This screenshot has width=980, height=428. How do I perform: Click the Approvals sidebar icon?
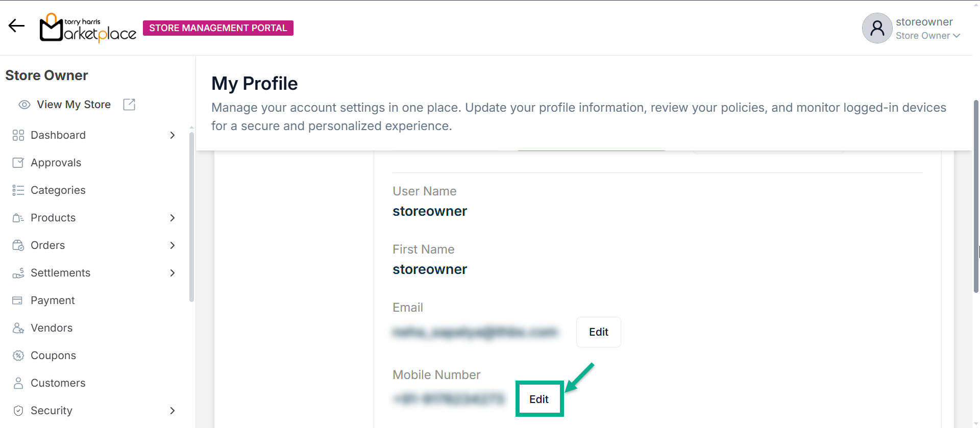tap(18, 163)
